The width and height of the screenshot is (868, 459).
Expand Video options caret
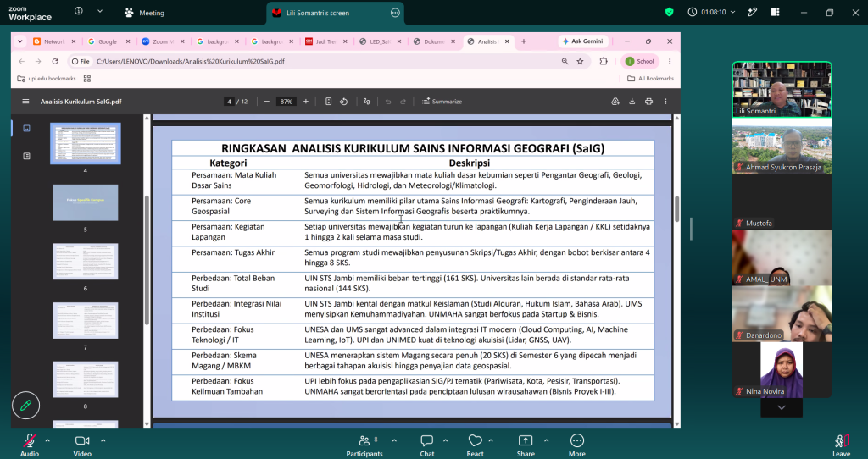tap(103, 440)
